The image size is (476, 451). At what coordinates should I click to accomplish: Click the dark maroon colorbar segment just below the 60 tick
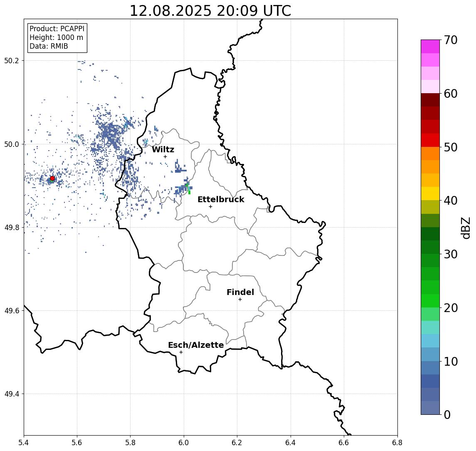[430, 100]
